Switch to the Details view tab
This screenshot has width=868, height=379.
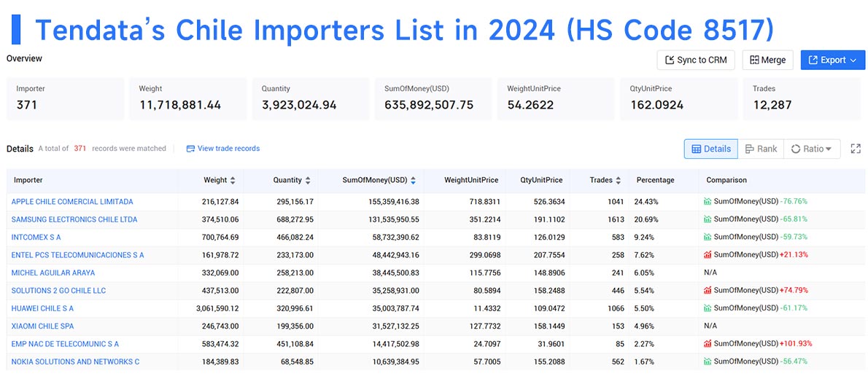[x=710, y=149]
